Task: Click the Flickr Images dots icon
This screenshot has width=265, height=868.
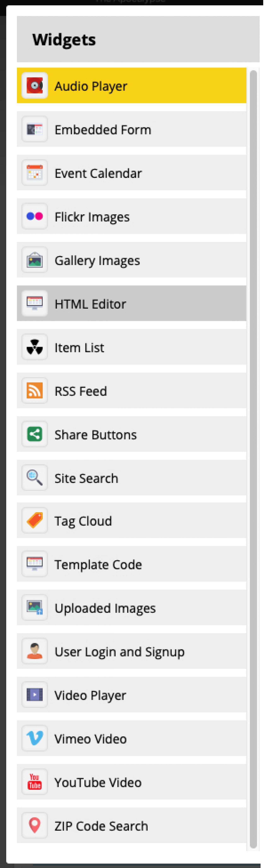Action: [x=34, y=216]
